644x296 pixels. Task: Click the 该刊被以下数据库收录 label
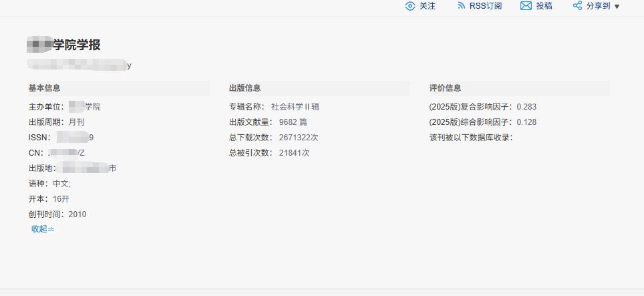coord(471,138)
